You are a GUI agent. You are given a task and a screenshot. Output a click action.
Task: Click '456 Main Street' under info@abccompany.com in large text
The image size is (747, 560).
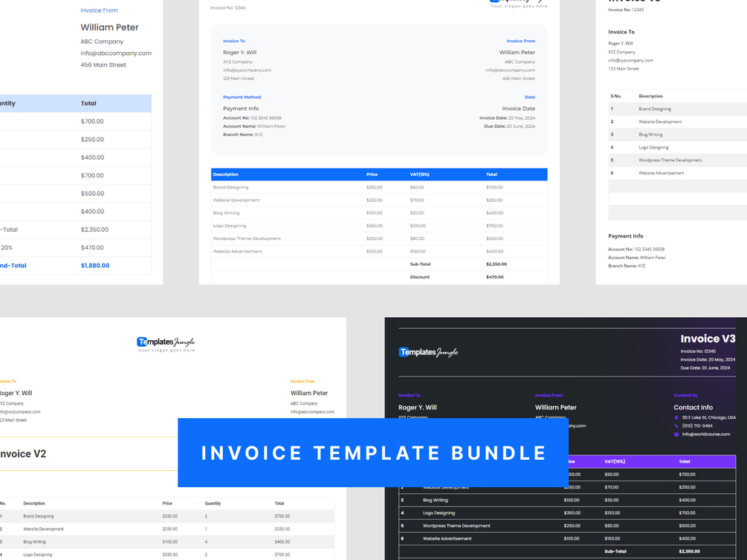point(103,65)
